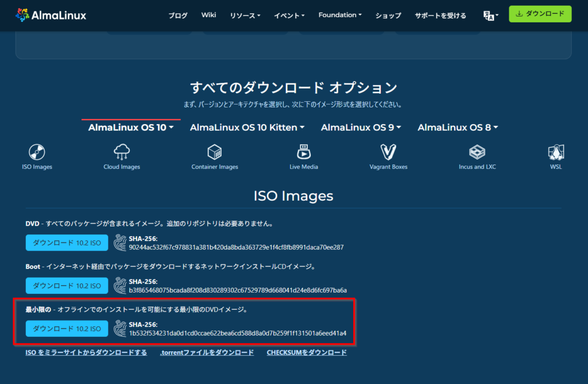Click the Boot SHA-256 hash starting b3f86546
The image size is (588, 384).
tap(238, 290)
